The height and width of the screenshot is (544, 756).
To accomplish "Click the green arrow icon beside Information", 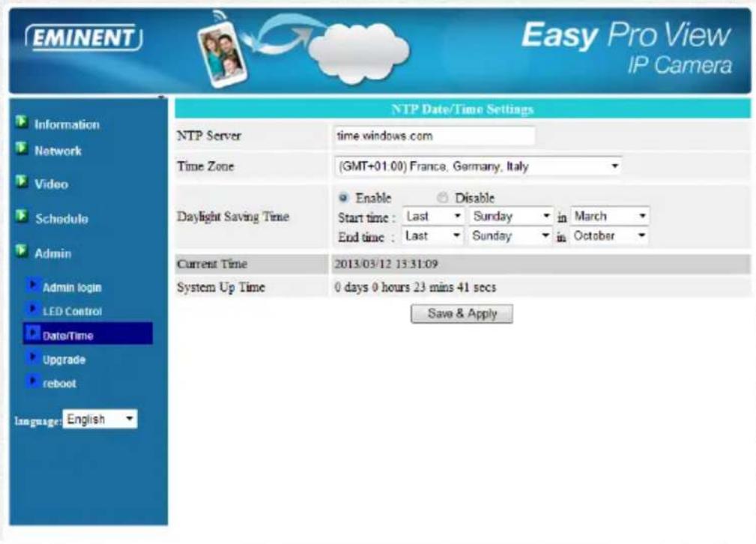I will coord(22,121).
